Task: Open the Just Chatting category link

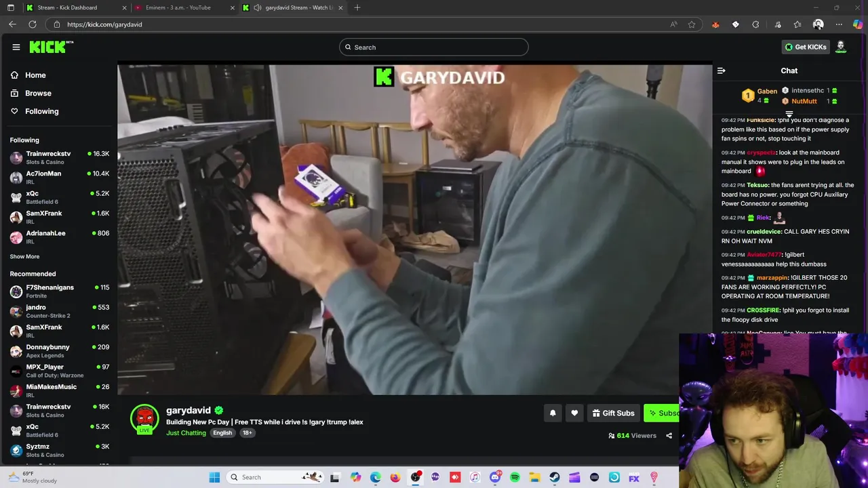Action: coord(186,433)
